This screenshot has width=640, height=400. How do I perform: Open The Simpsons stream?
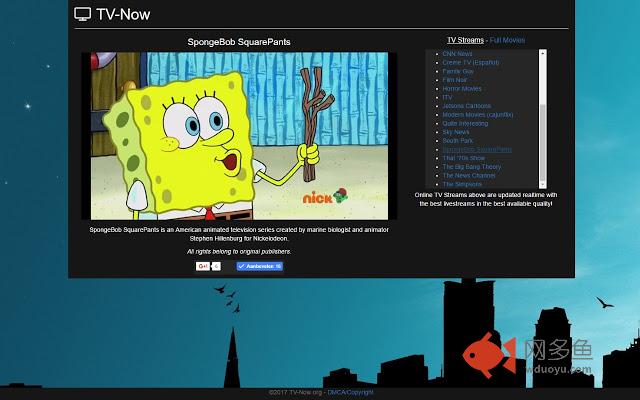coord(462,184)
